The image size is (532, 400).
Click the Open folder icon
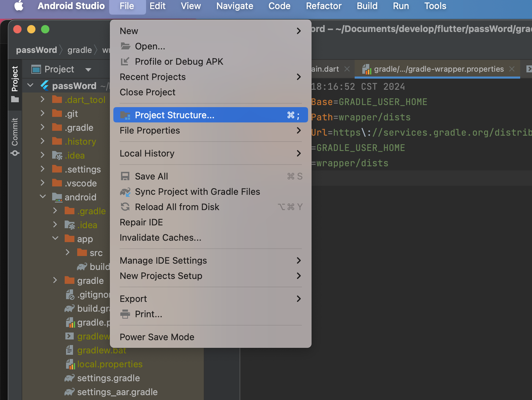[125, 46]
